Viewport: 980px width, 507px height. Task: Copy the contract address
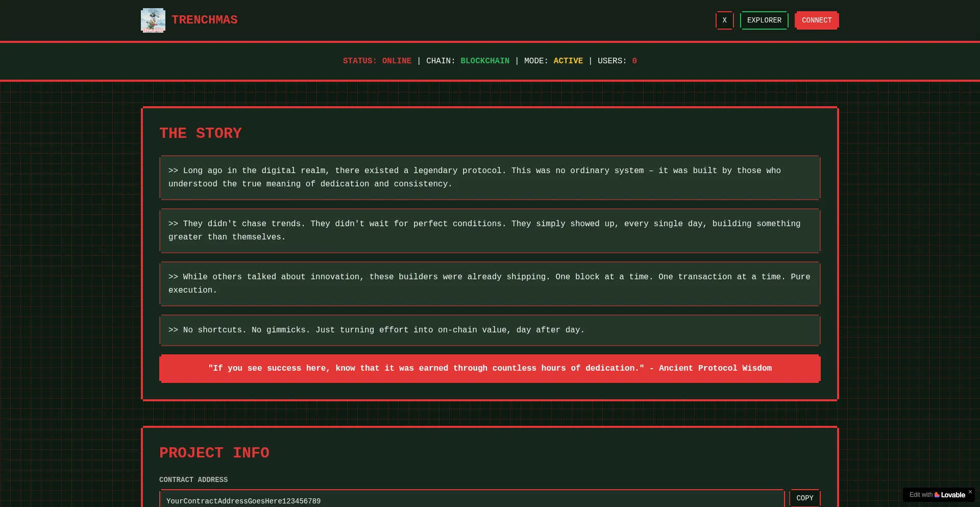tap(804, 498)
